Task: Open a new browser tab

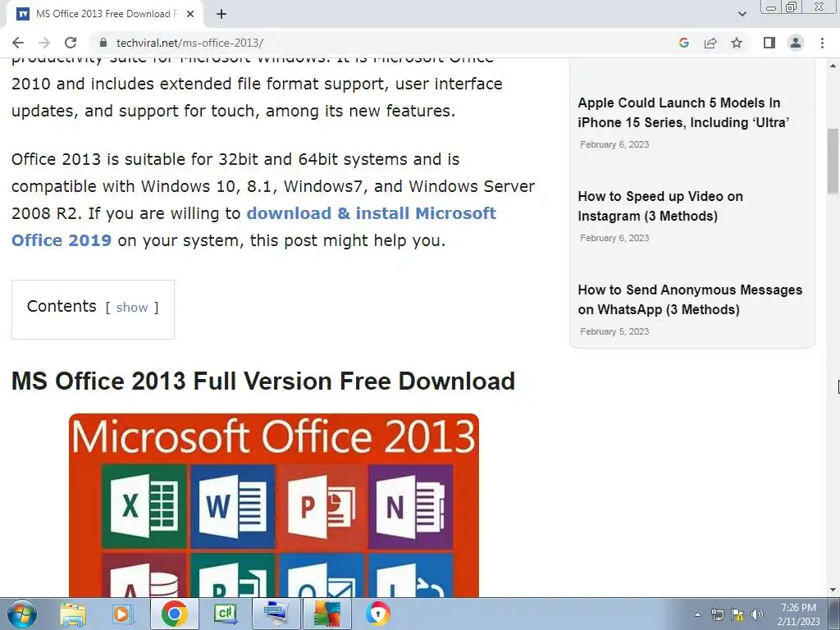Action: (221, 14)
